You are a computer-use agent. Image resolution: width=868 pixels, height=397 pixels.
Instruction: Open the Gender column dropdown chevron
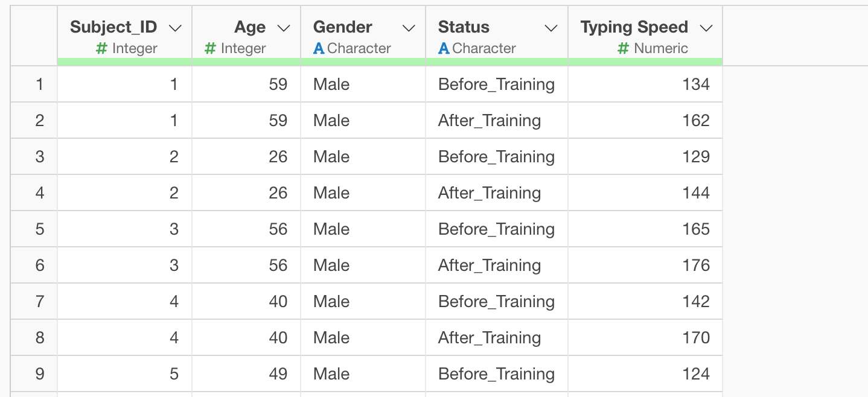pyautogui.click(x=409, y=28)
